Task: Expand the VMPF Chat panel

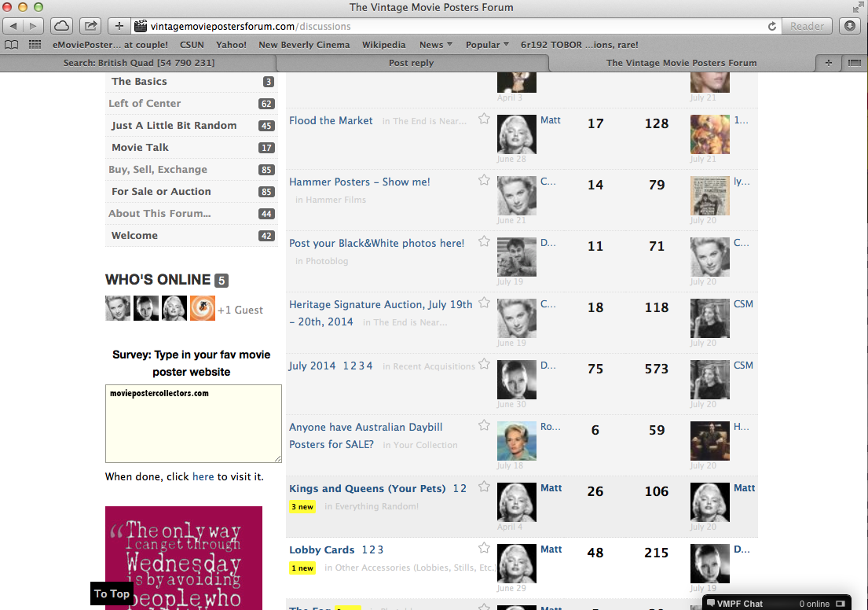Action: point(841,604)
